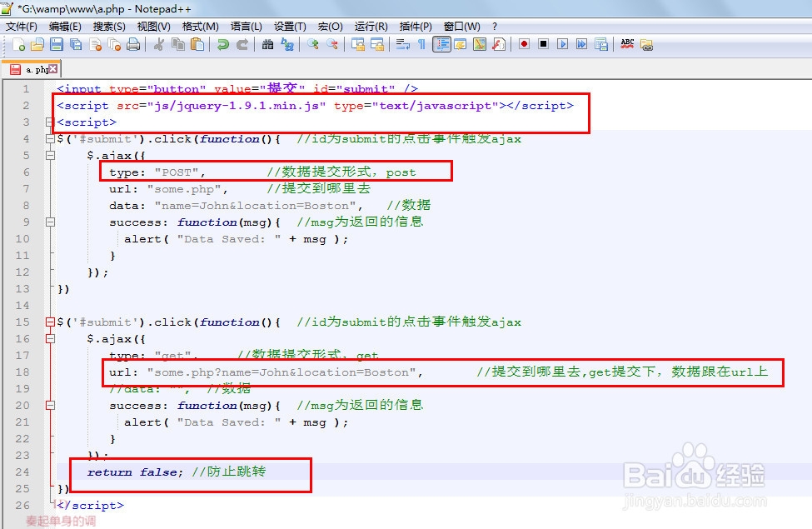Collapse the script block at line 3
Viewport: 812px width, 529px height.
50,122
